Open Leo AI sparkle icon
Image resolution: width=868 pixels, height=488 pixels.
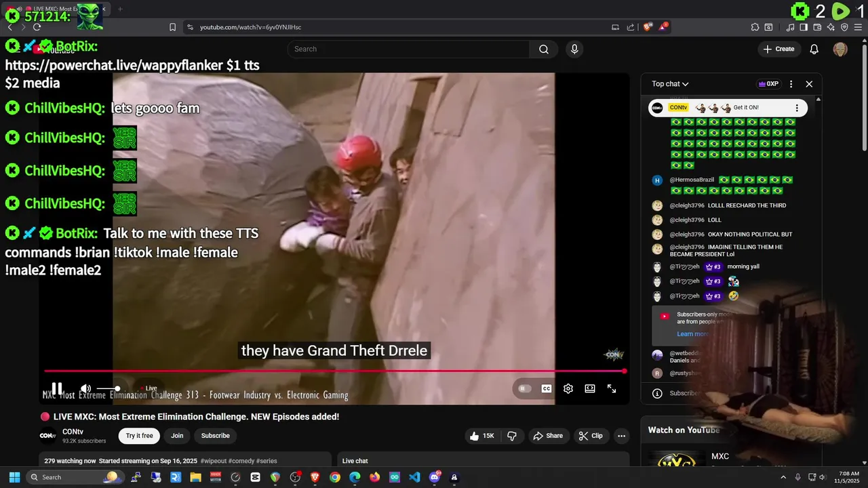(831, 27)
